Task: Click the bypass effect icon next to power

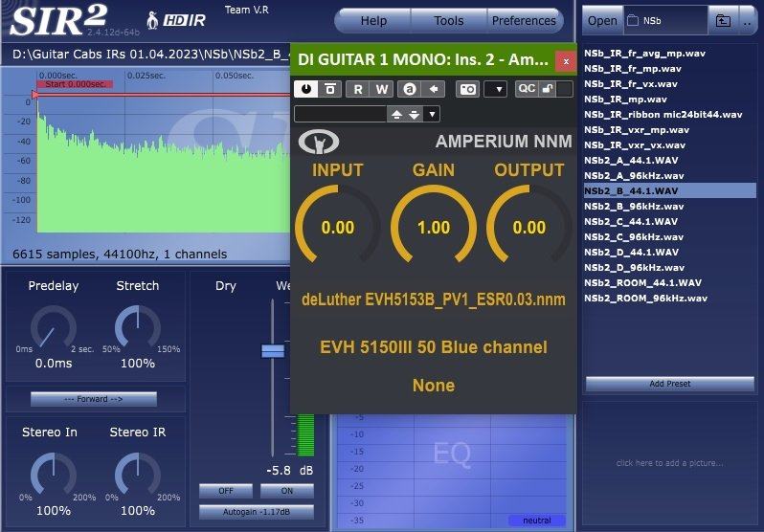Action: pos(330,89)
